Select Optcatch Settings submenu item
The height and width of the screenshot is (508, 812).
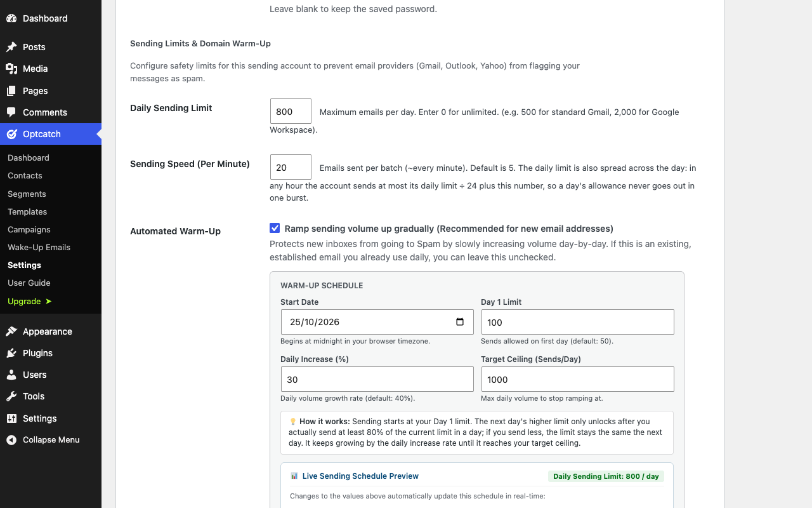coord(24,265)
